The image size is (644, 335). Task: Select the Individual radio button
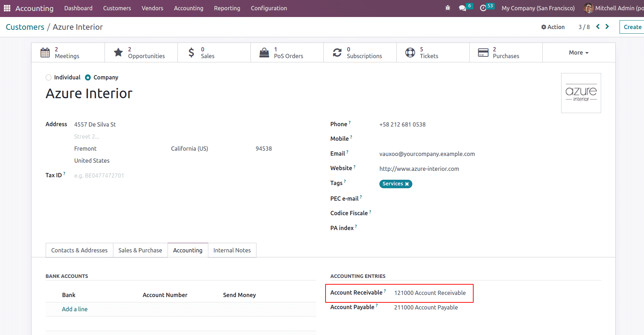(49, 77)
